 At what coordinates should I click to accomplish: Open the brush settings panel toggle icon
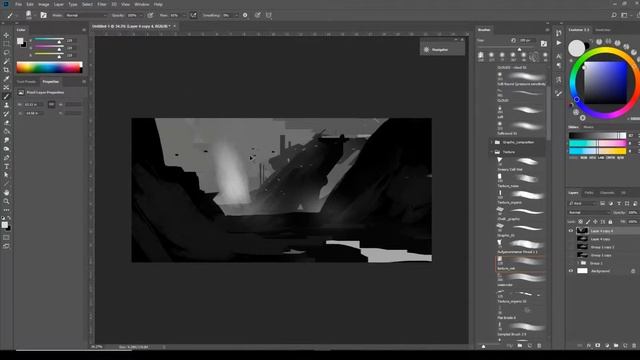tap(43, 15)
